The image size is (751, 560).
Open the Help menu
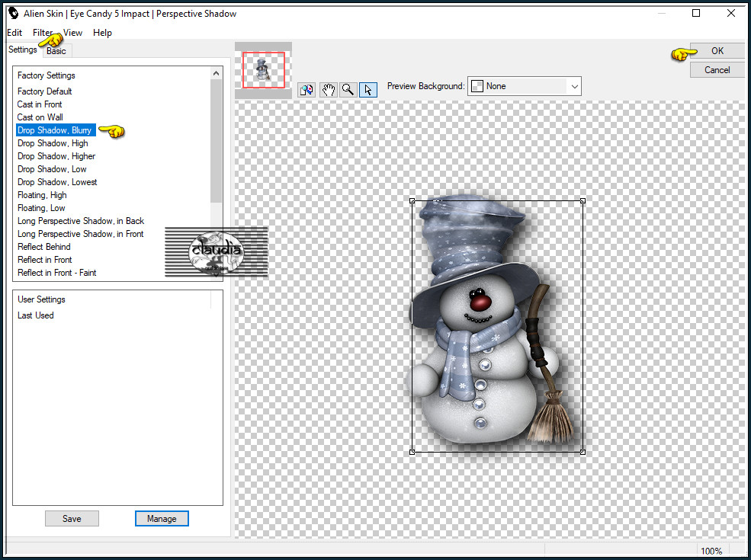point(102,33)
